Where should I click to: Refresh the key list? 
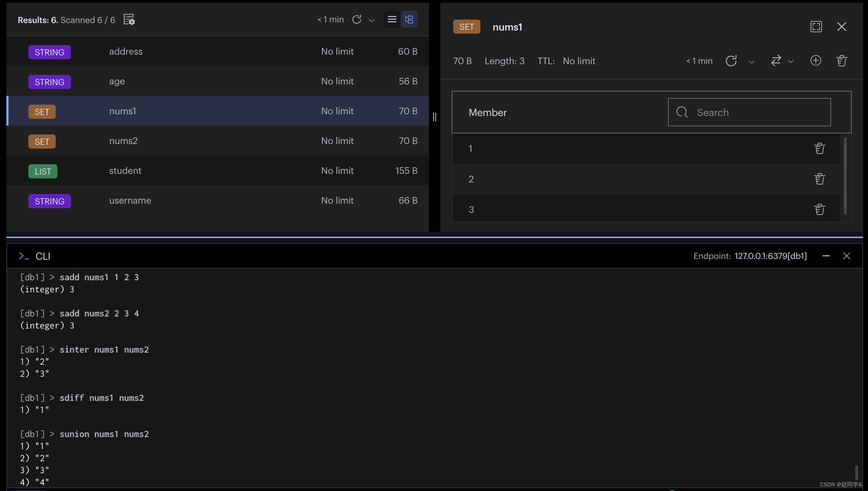coord(357,20)
